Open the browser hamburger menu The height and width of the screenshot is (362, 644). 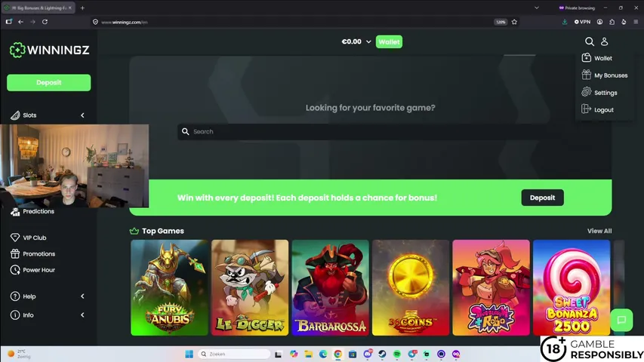pos(636,22)
